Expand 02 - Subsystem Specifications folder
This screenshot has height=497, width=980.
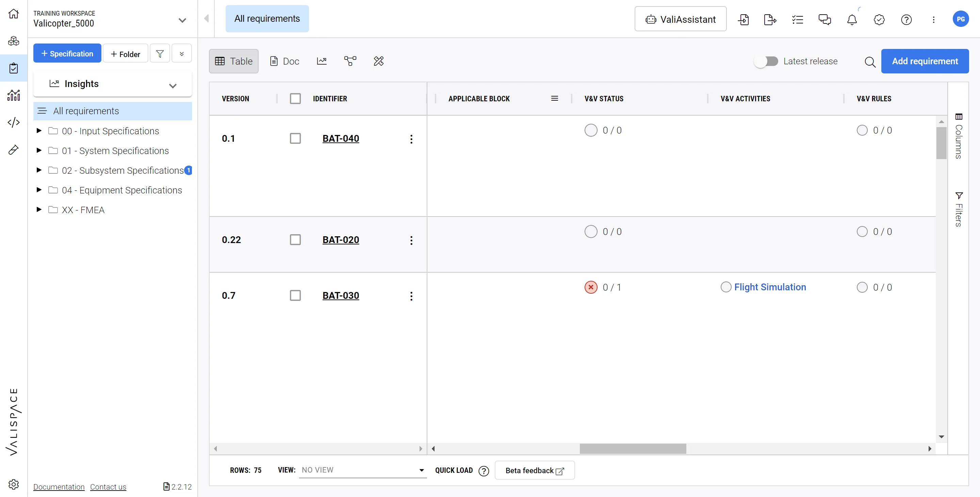[38, 170]
